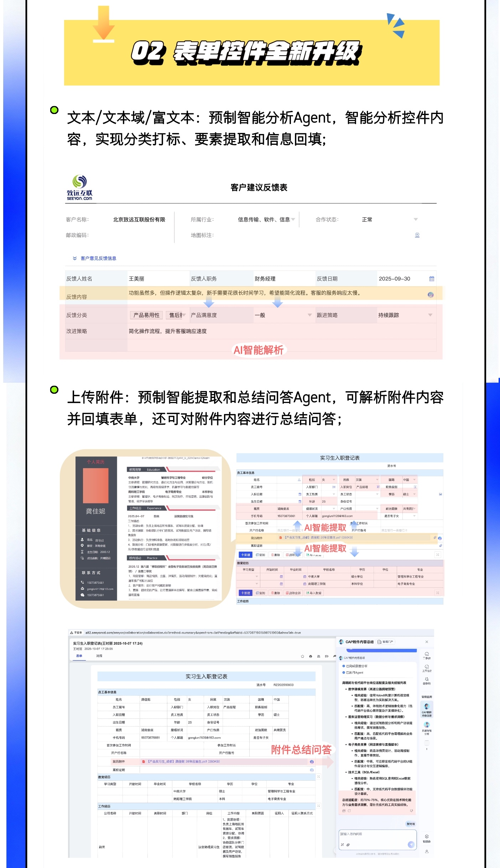Image resolution: width=500 pixels, height=868 pixels.
Task: Click the resume photo thumbnail
Action: coord(95,486)
